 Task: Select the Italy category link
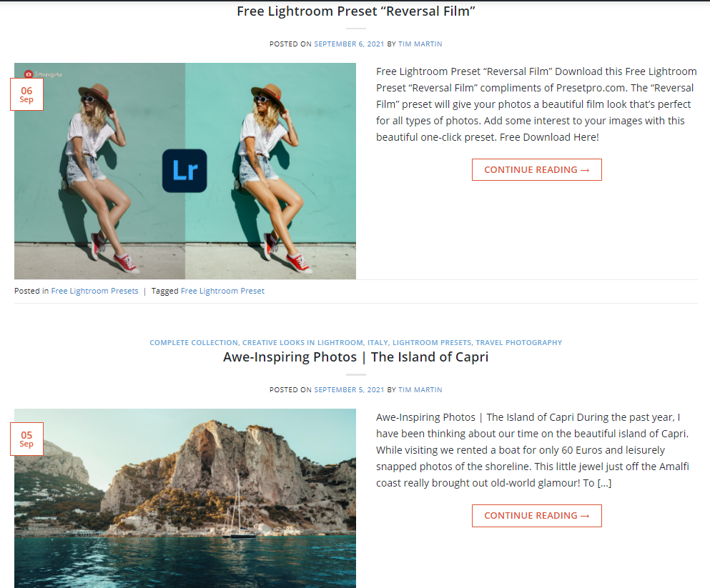coord(378,342)
